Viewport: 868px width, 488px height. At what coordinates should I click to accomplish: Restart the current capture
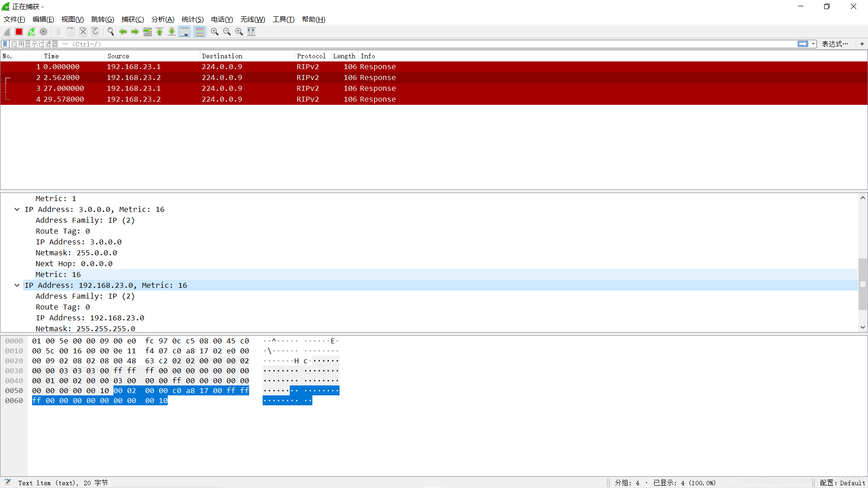(31, 32)
